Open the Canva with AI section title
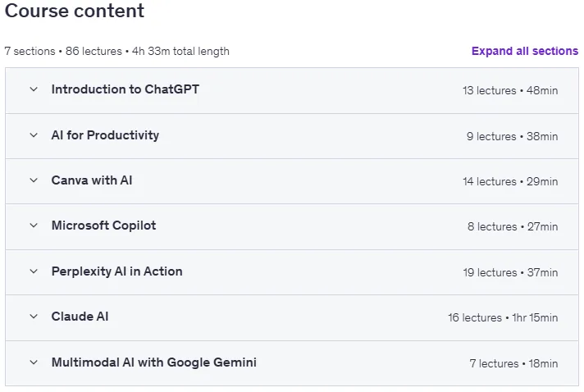 [x=92, y=180]
